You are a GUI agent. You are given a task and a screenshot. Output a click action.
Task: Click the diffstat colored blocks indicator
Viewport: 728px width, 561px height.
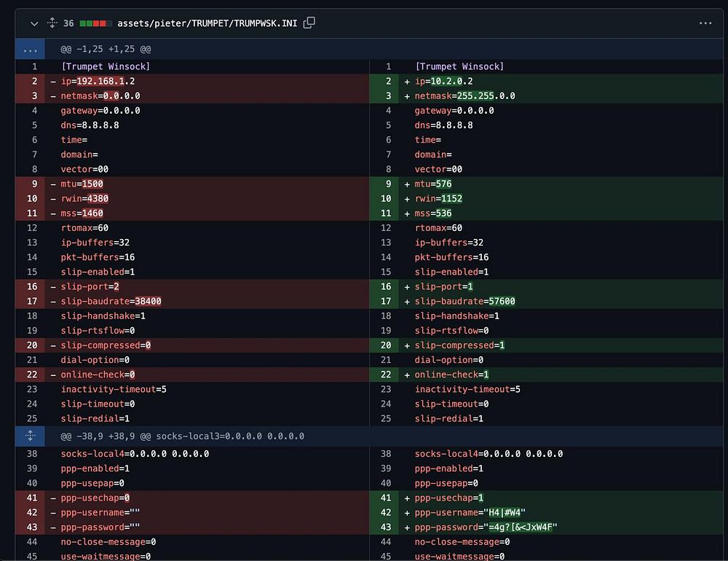[x=95, y=23]
